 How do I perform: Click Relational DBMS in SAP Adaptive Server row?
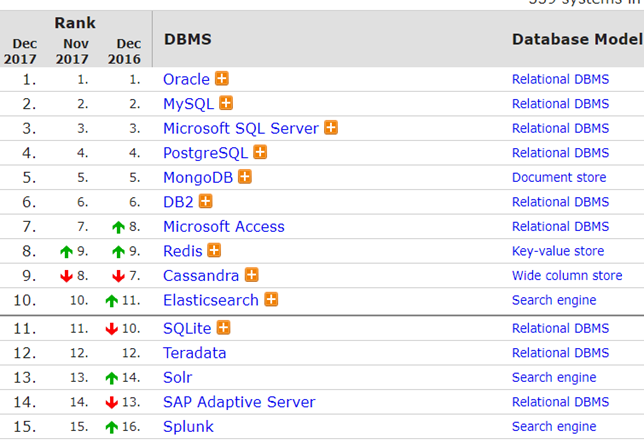560,402
